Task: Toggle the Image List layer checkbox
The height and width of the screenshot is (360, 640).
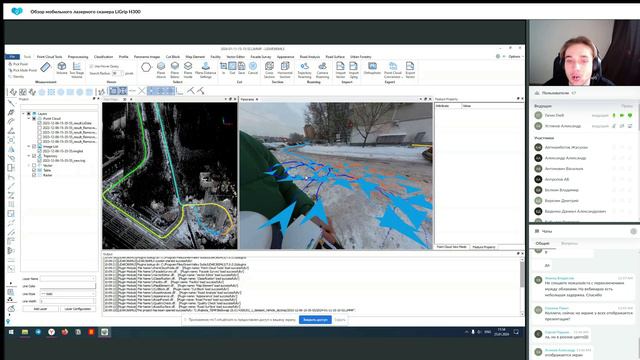Action: (x=34, y=146)
